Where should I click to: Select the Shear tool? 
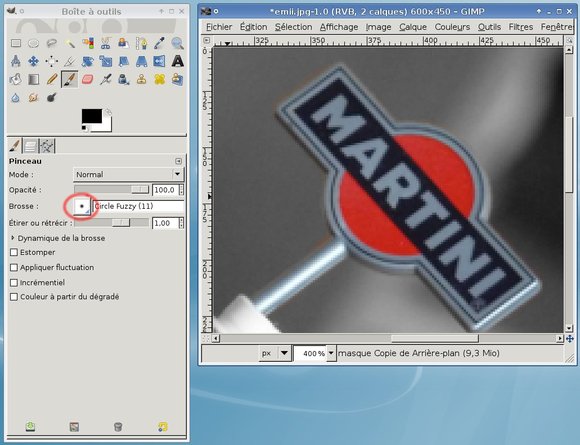point(124,61)
